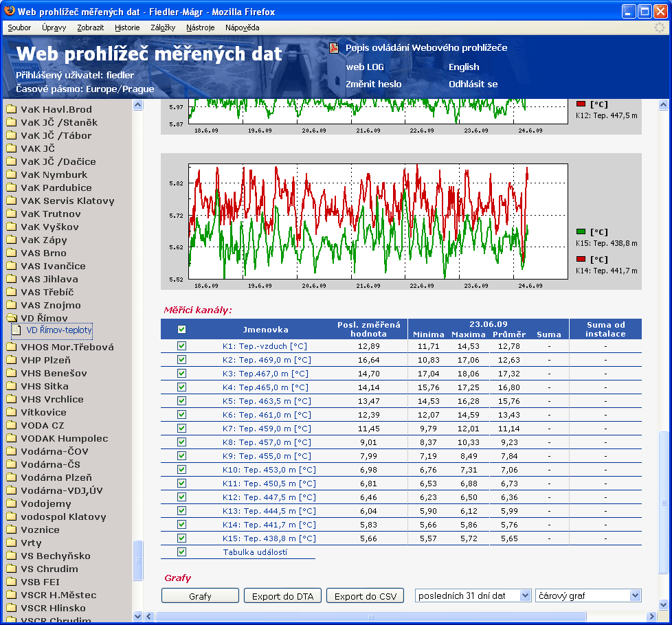The width and height of the screenshot is (672, 625).
Task: Click the VSB FEI folder icon
Action: coord(11,582)
